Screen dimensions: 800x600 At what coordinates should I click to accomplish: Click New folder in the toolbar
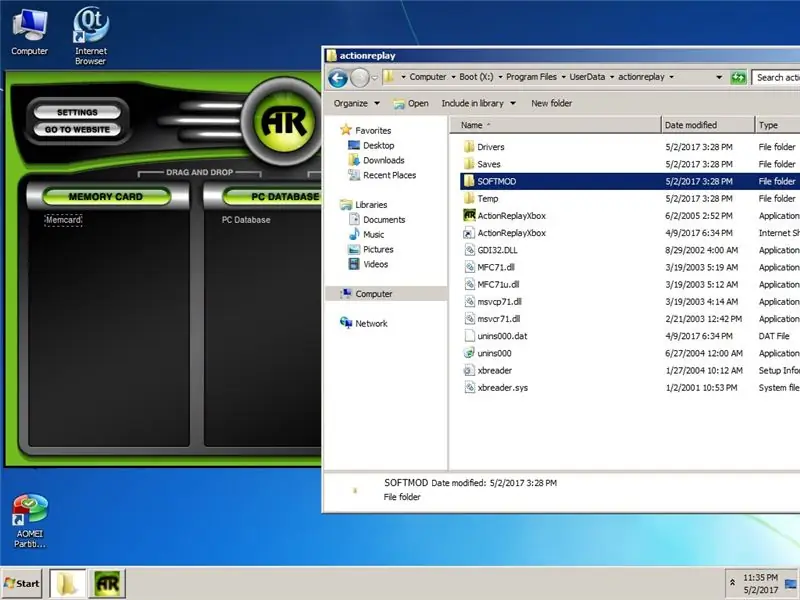coord(552,103)
